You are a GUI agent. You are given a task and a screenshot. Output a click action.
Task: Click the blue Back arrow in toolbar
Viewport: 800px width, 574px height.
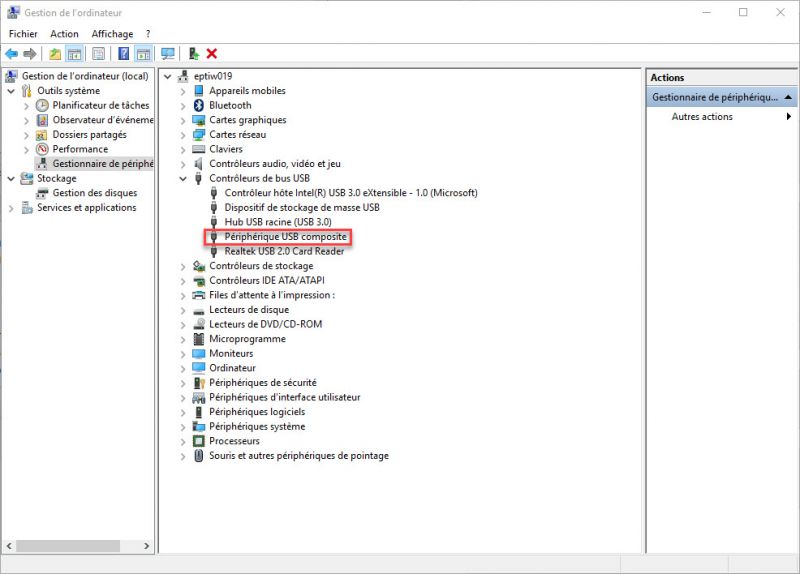point(11,54)
